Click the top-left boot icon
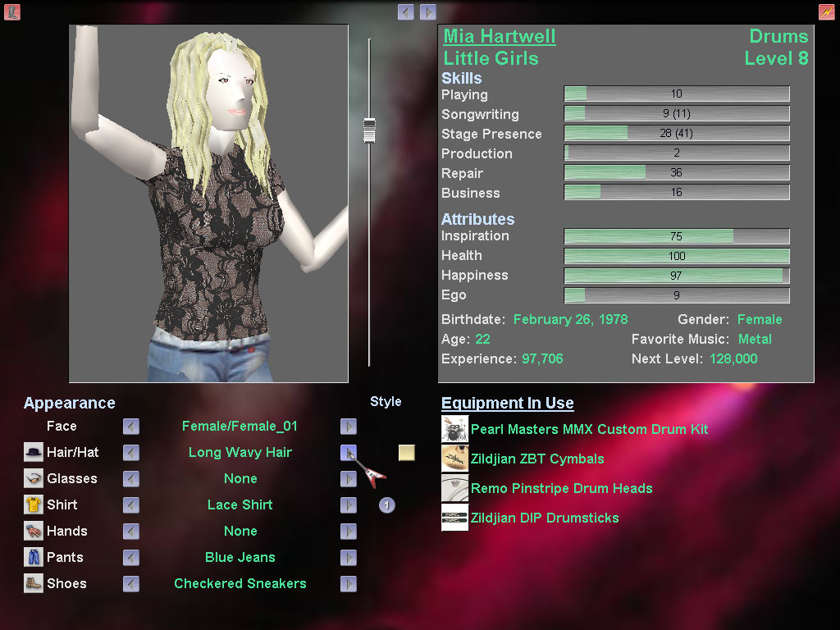The width and height of the screenshot is (840, 630). pos(12,11)
